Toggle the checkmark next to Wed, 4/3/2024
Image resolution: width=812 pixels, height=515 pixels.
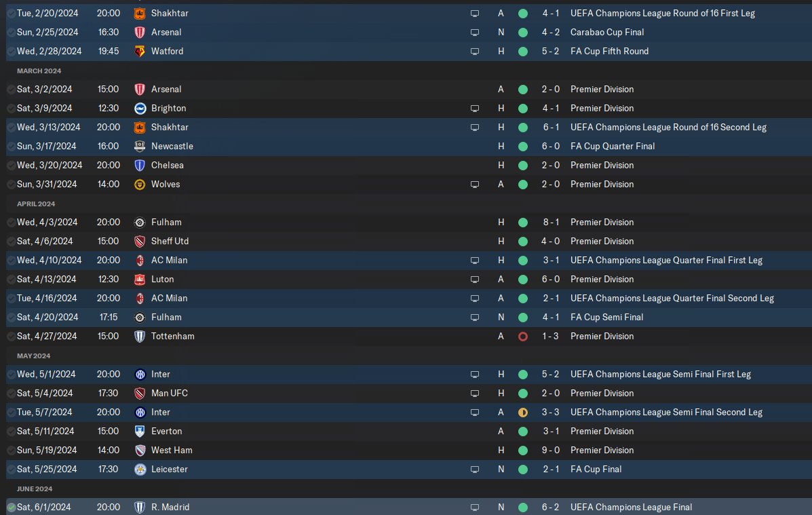coord(12,223)
